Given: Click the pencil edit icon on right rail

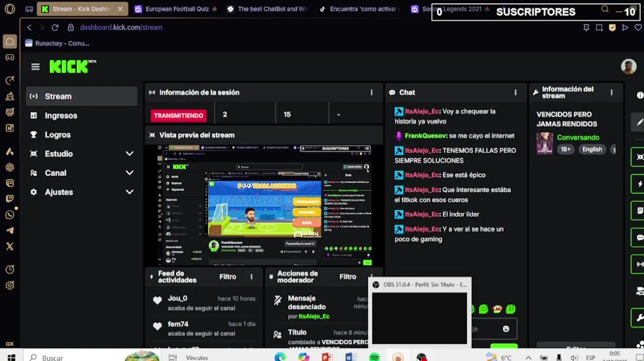Looking at the screenshot, I should coord(639,122).
